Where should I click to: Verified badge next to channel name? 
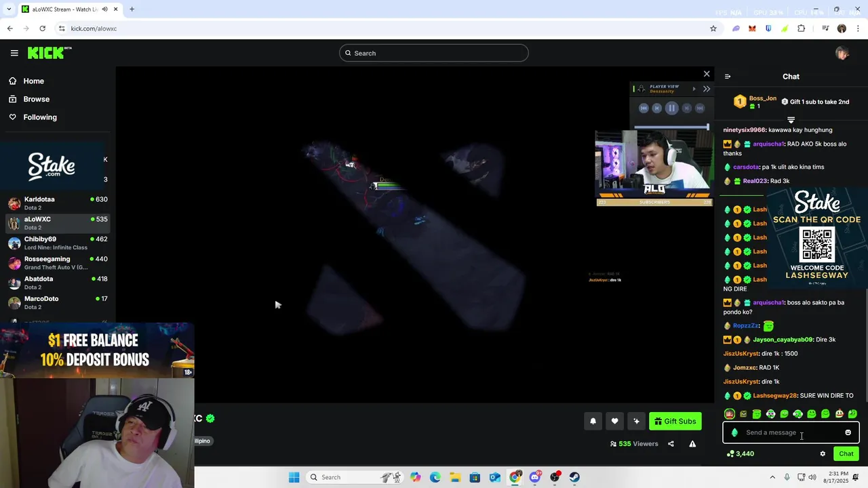210,418
